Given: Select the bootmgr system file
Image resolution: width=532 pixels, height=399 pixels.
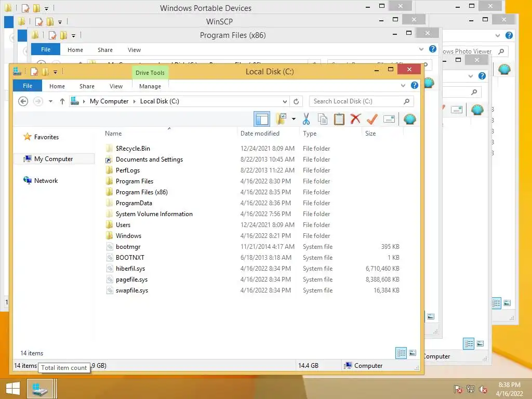Looking at the screenshot, I should [128, 247].
